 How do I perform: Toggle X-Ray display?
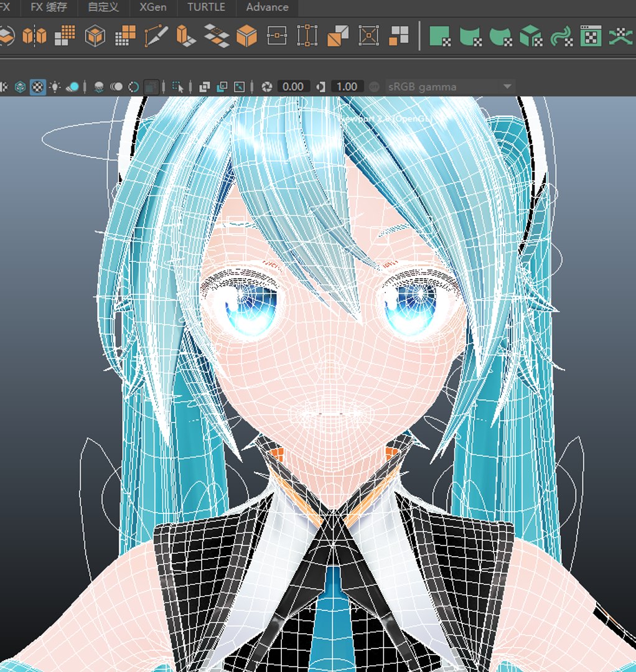tap(204, 87)
